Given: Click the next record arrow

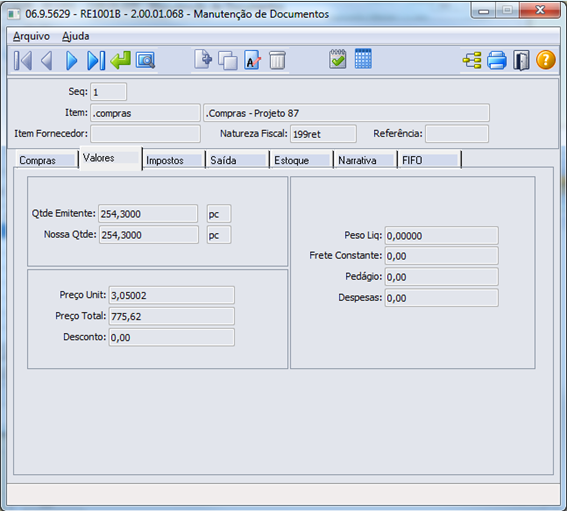Looking at the screenshot, I should (x=72, y=60).
